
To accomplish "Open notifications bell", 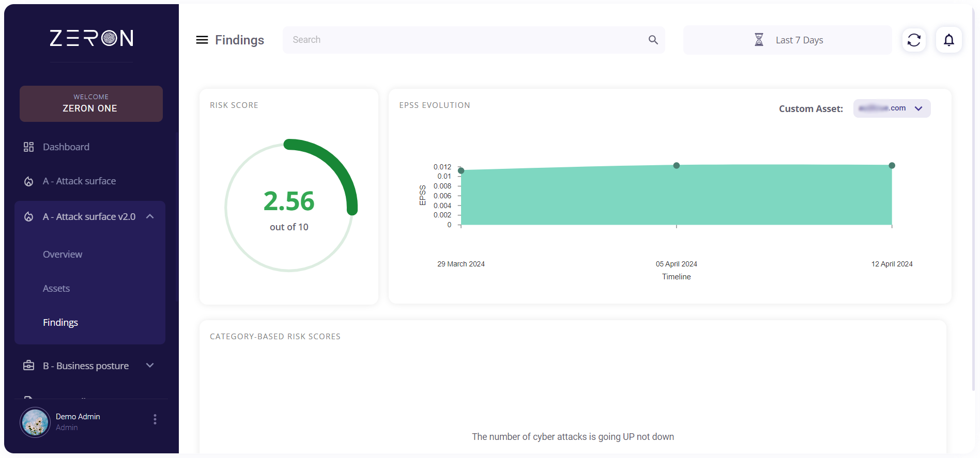I will (949, 40).
